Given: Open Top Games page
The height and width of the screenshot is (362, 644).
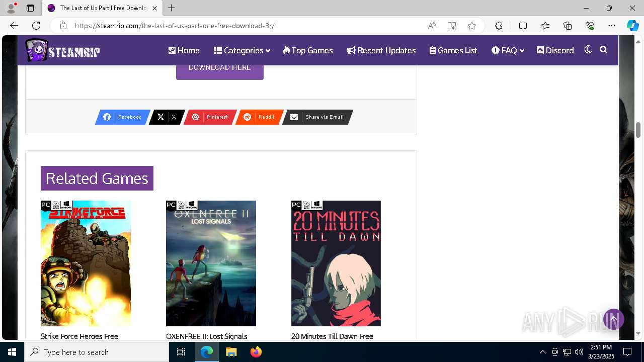Looking at the screenshot, I should 307,50.
